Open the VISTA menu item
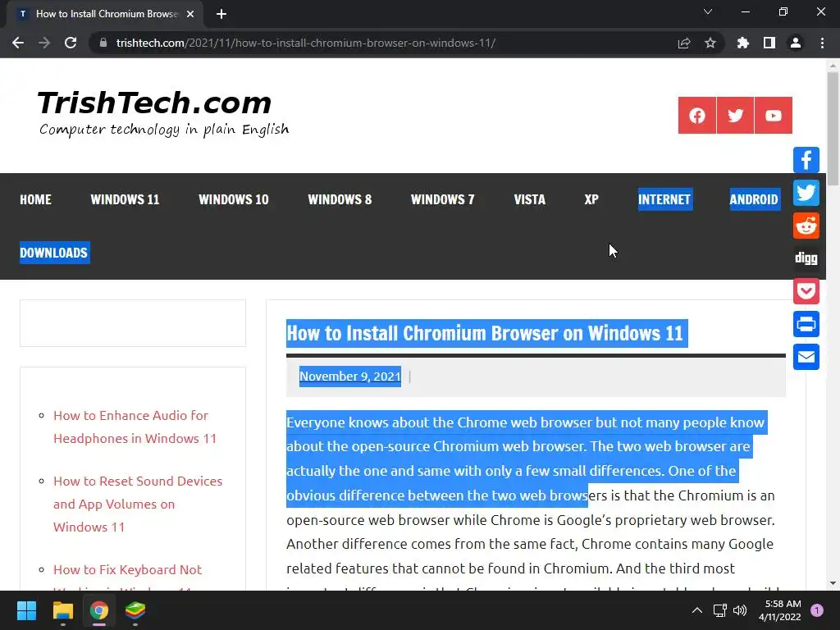The height and width of the screenshot is (630, 840). click(x=530, y=200)
